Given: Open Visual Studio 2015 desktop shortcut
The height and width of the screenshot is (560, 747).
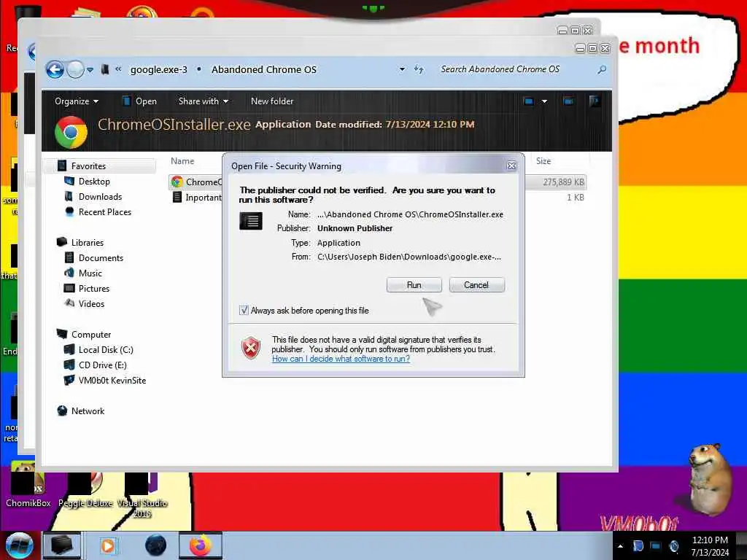Looking at the screenshot, I should 142,495.
